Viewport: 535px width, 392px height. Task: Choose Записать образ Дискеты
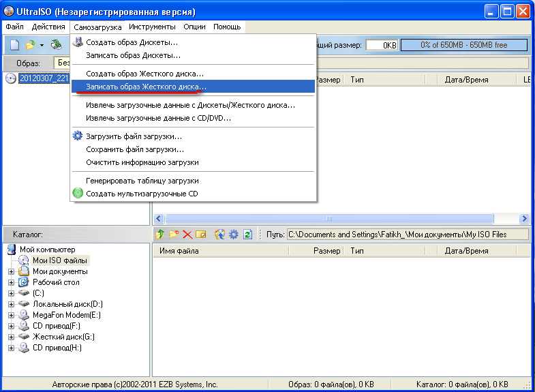(x=193, y=55)
